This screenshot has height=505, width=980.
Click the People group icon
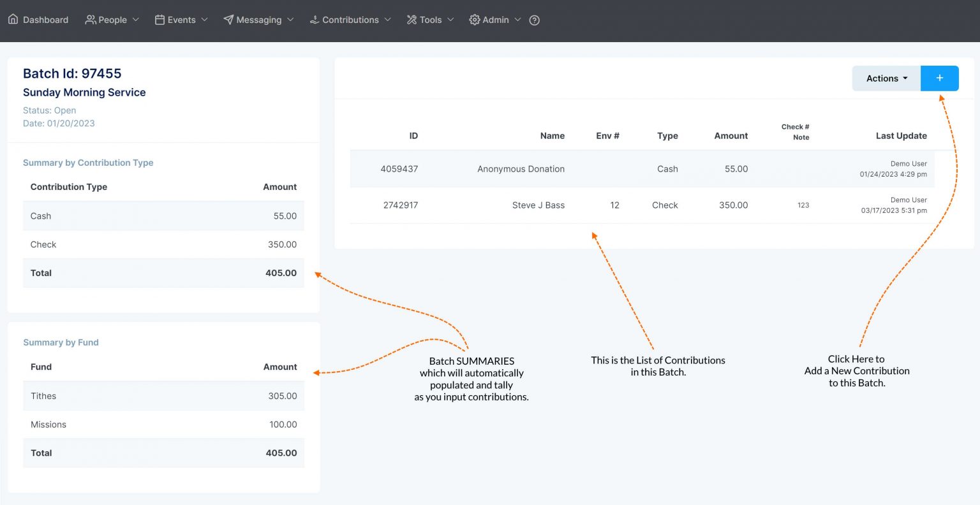[x=91, y=20]
